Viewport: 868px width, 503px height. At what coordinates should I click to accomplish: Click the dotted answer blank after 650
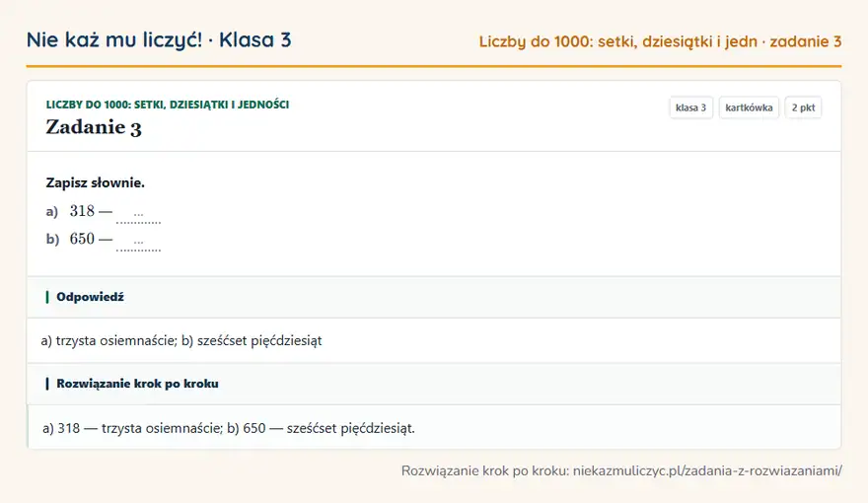pos(138,242)
